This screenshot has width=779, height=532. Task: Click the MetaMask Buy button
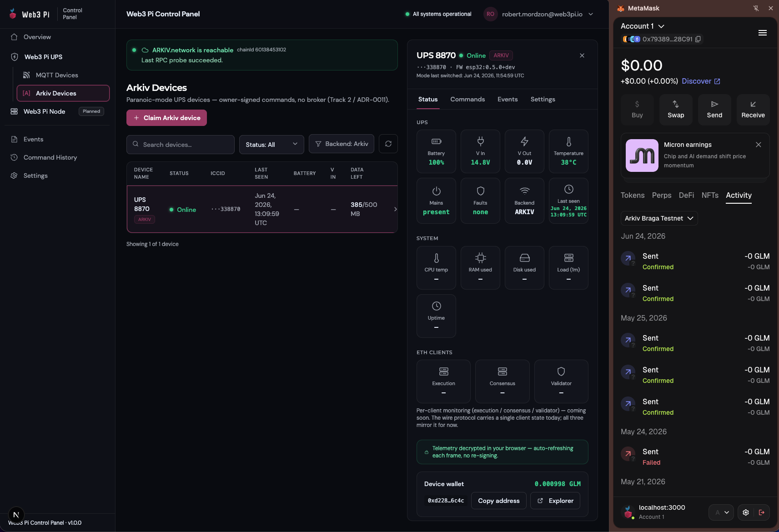pos(637,110)
